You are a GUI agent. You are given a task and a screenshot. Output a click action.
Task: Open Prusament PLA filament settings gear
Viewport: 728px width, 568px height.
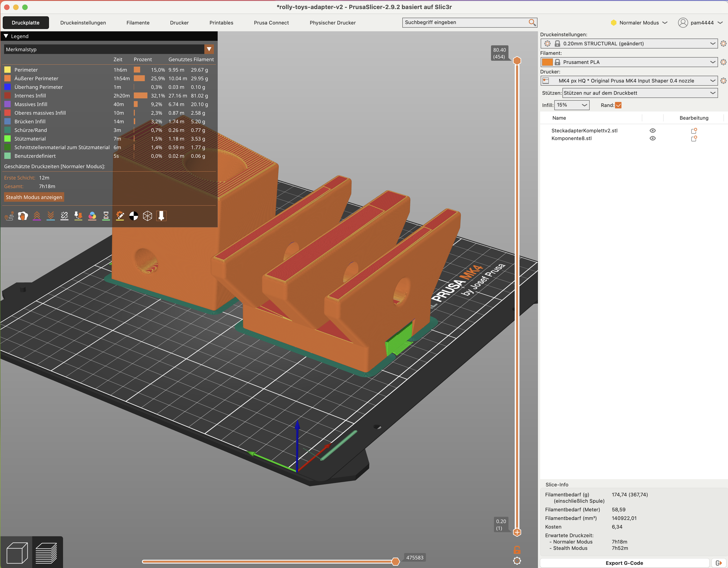pyautogui.click(x=723, y=62)
